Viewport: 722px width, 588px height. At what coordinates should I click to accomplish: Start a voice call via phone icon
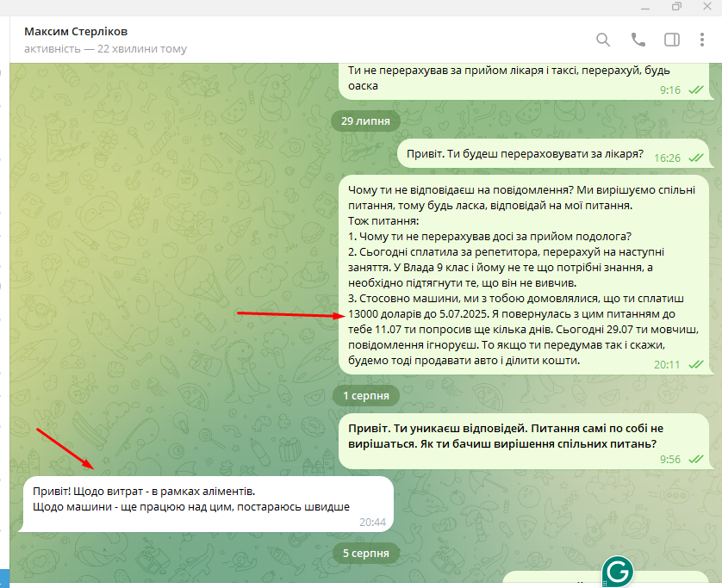point(638,40)
